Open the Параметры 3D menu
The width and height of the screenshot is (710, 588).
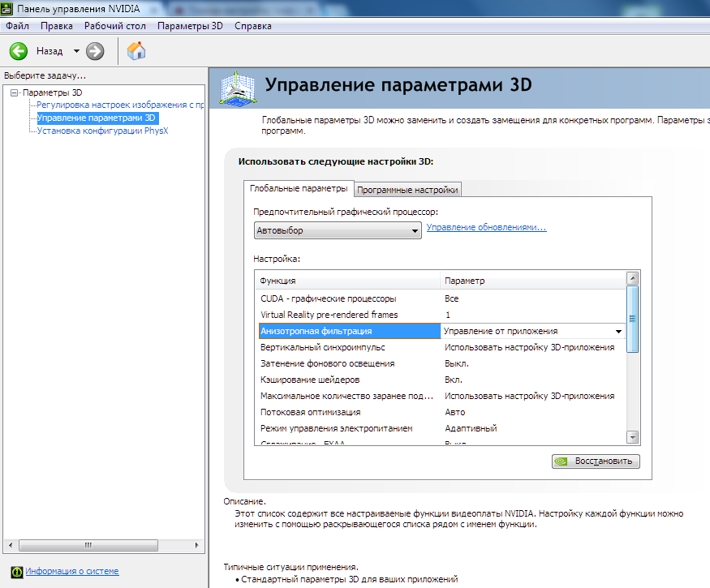[x=190, y=26]
